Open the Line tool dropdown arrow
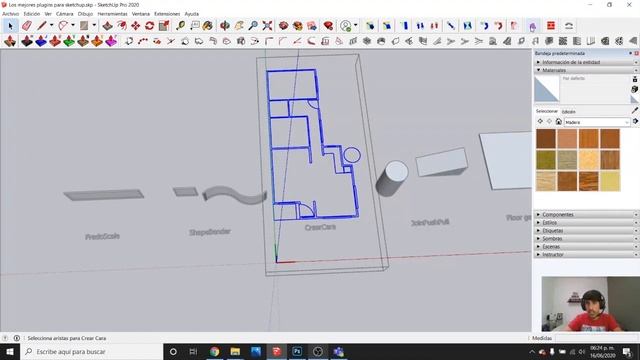The width and height of the screenshot is (640, 360). (51, 25)
